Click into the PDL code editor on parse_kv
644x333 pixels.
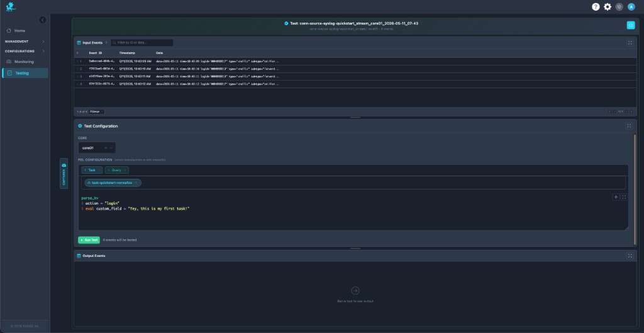[x=90, y=198]
